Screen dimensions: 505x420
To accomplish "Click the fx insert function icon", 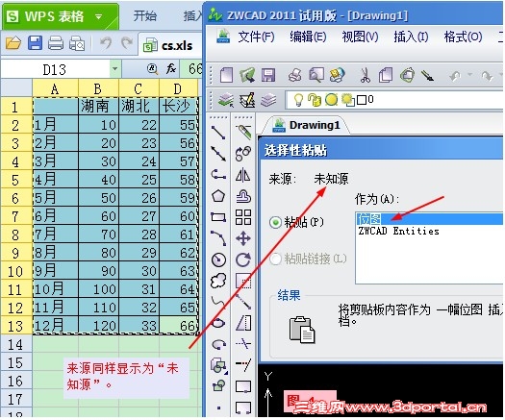I will click(x=171, y=68).
